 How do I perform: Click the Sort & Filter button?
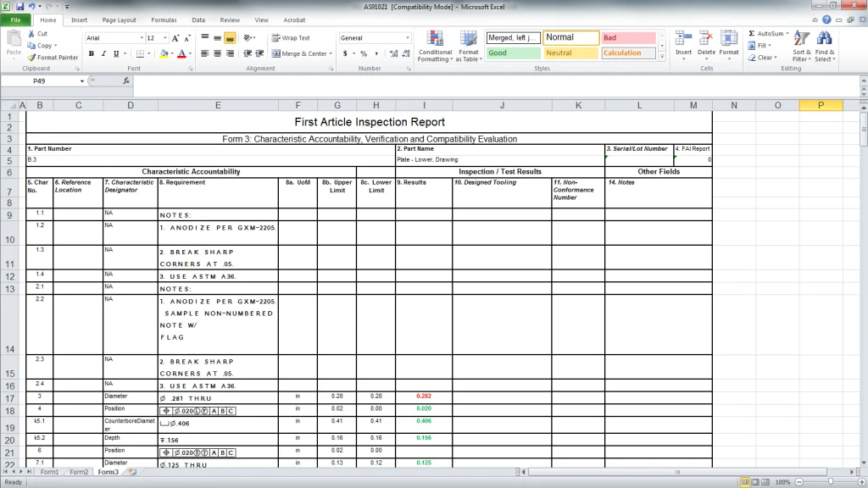(x=801, y=48)
